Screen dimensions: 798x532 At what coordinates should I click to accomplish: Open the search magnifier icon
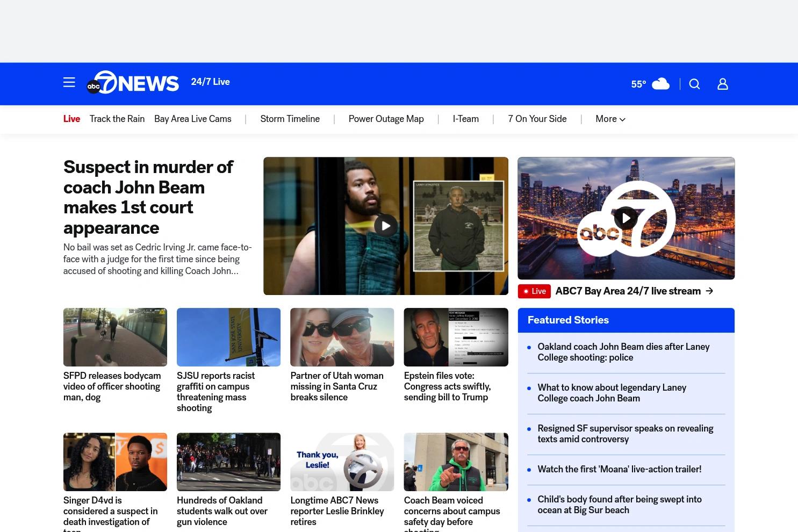tap(695, 84)
